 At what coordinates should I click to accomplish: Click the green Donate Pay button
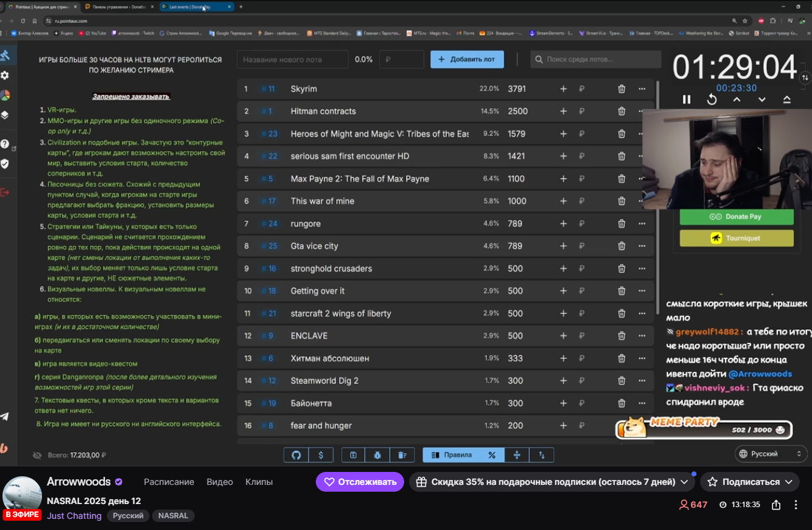(737, 217)
